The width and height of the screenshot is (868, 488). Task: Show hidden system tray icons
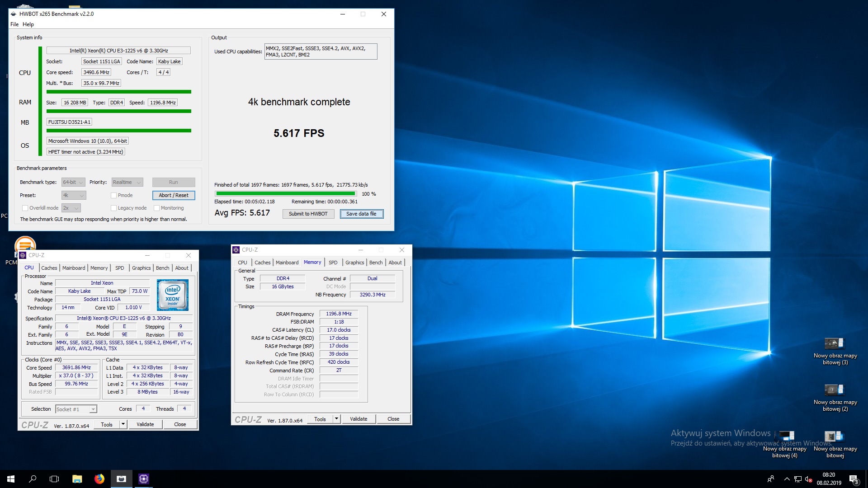click(x=787, y=479)
